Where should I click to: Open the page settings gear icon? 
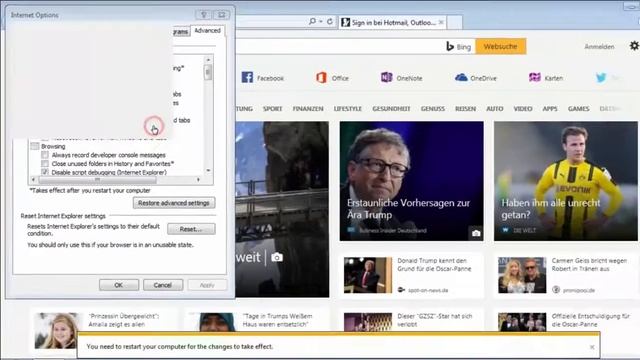point(634,46)
